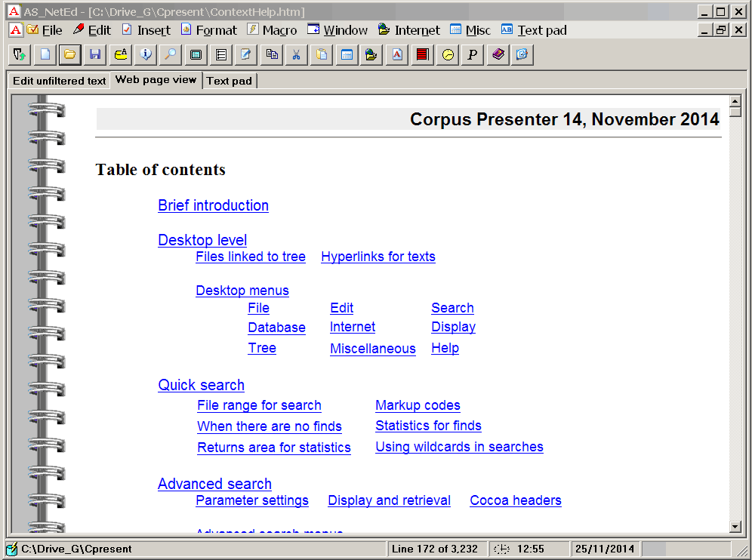Click the magnifying glass search icon

171,54
